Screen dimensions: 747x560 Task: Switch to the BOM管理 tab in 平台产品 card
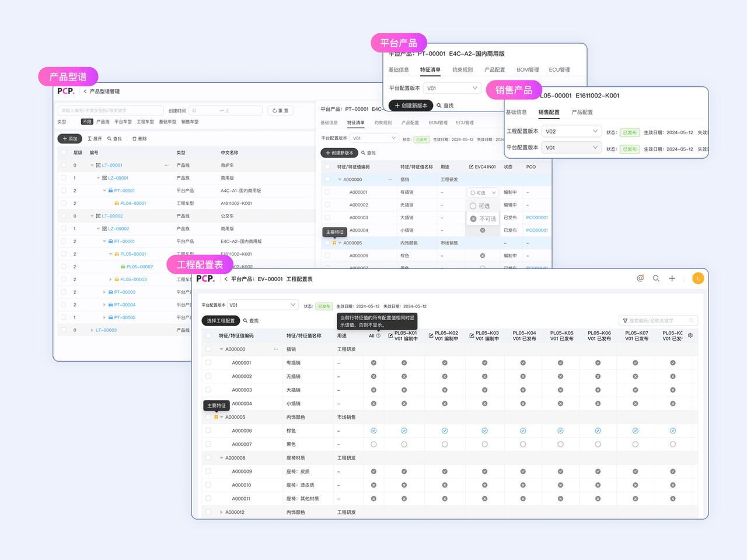[528, 69]
